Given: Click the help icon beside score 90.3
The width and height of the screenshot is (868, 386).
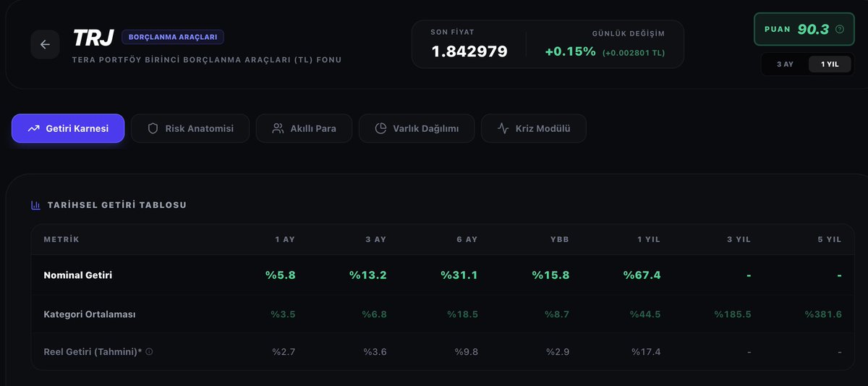Looking at the screenshot, I should coord(840,30).
